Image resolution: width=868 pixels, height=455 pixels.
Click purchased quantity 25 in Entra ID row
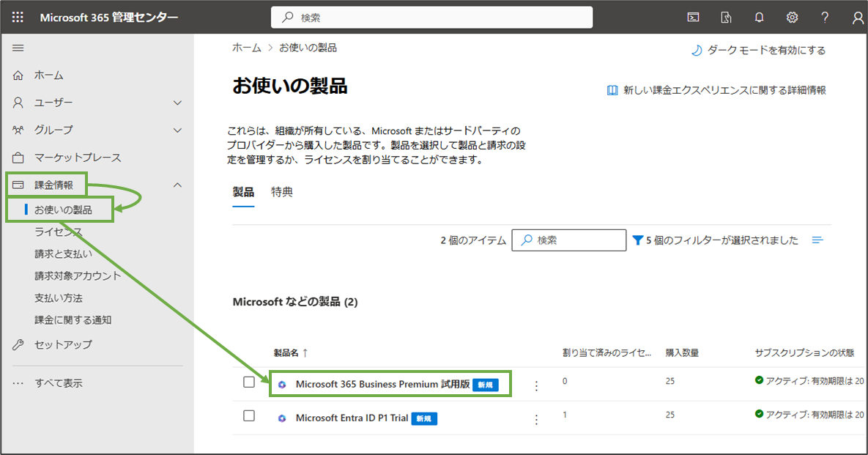[x=670, y=415]
